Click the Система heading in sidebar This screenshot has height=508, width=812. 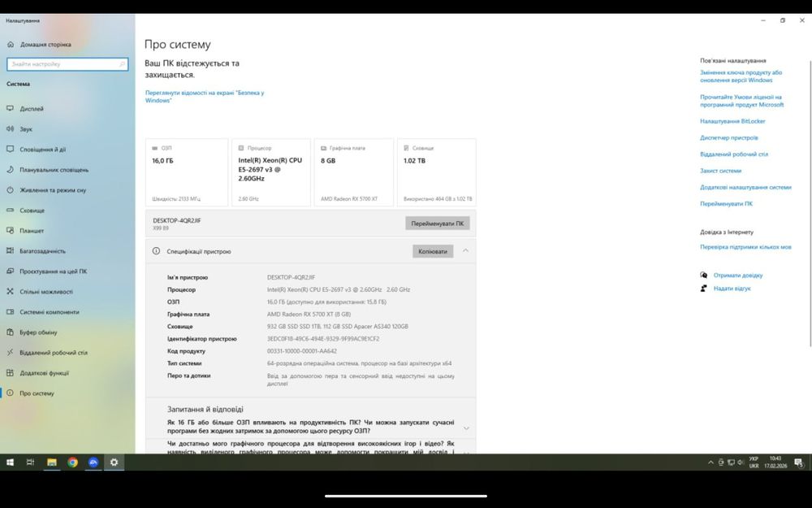point(18,84)
